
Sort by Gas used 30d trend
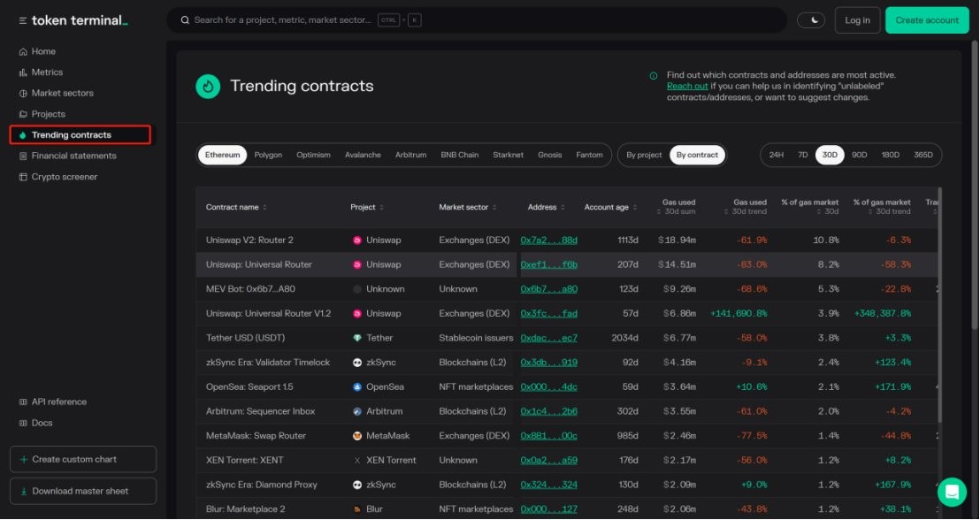coord(746,207)
